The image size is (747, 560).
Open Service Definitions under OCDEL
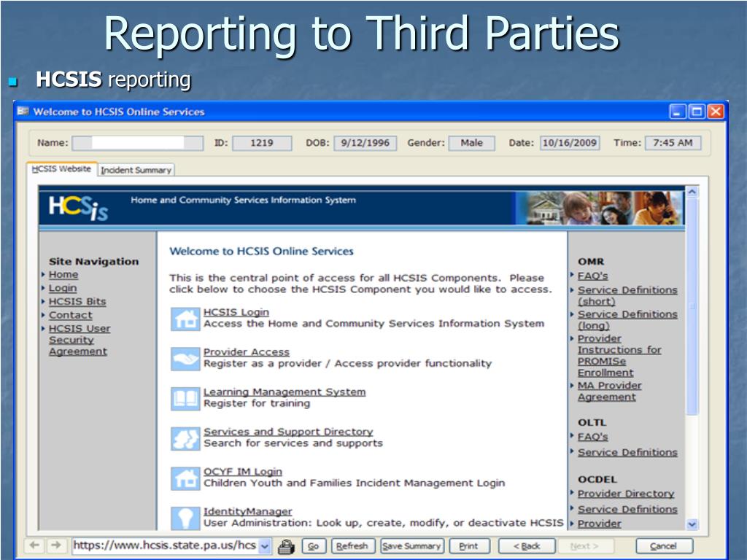point(627,509)
